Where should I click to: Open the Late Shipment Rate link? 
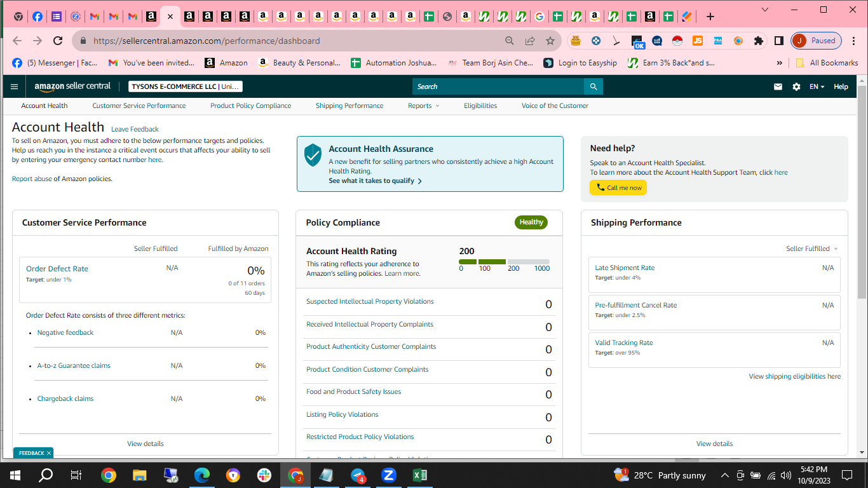pyautogui.click(x=625, y=268)
